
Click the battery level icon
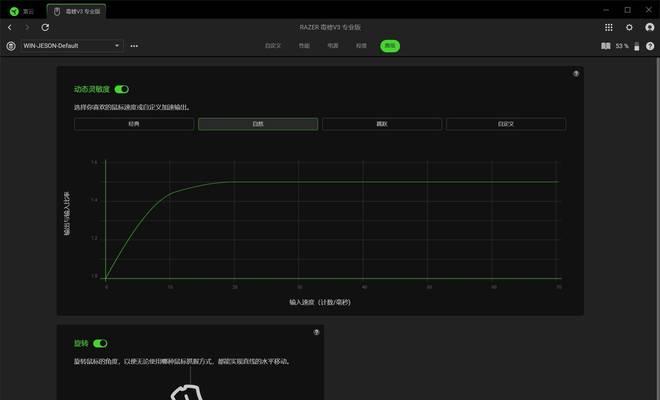point(637,46)
